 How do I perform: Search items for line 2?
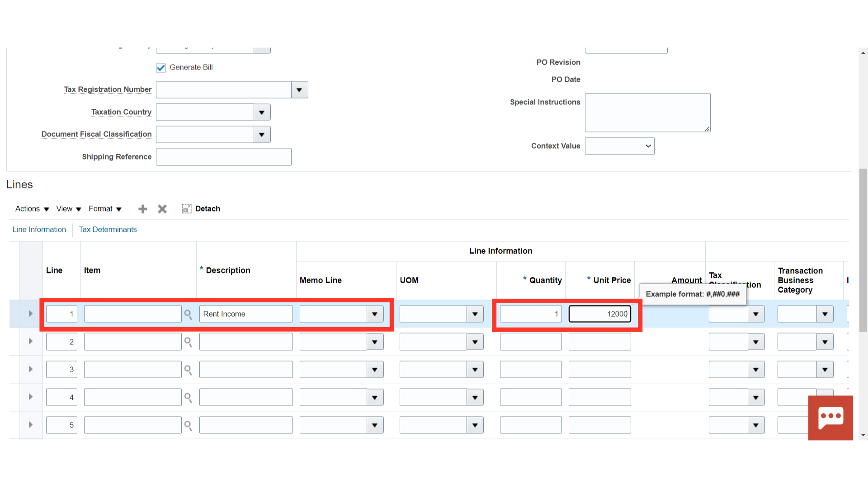188,342
